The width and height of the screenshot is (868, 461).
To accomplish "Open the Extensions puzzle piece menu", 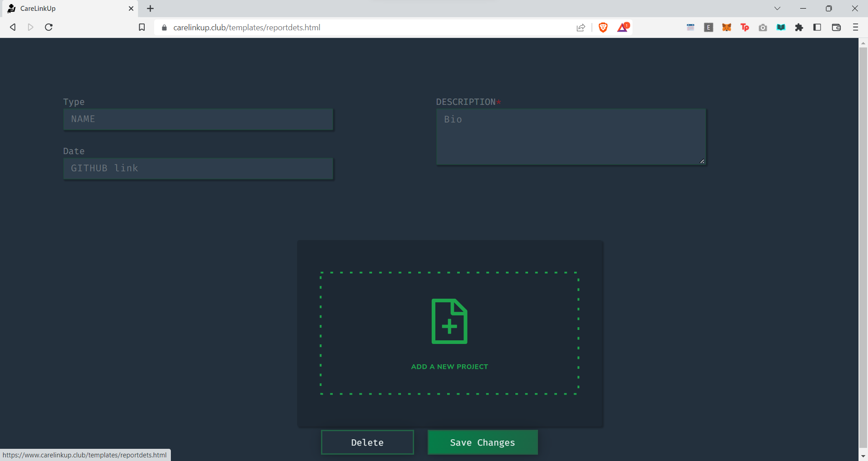I will (799, 27).
